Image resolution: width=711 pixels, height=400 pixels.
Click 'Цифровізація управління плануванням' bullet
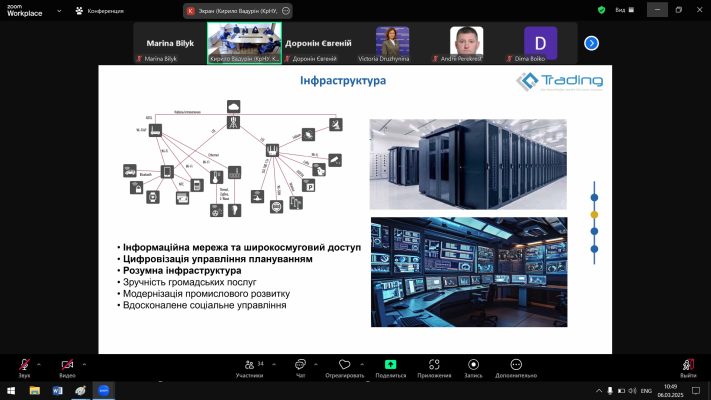218,259
